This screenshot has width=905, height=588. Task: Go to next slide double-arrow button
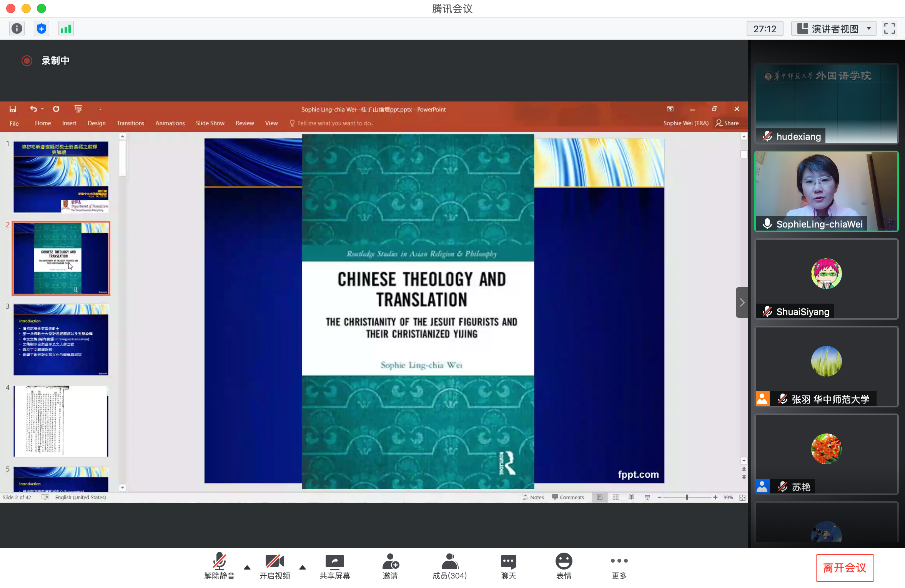point(744,477)
